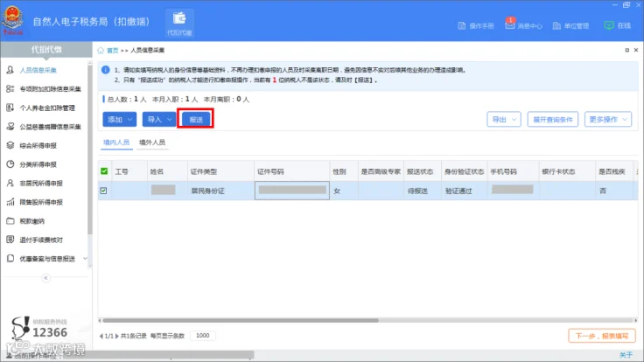The image size is (644, 362).
Task: Expand 优惠备案与信息报送 submenu chevron
Action: [85, 259]
